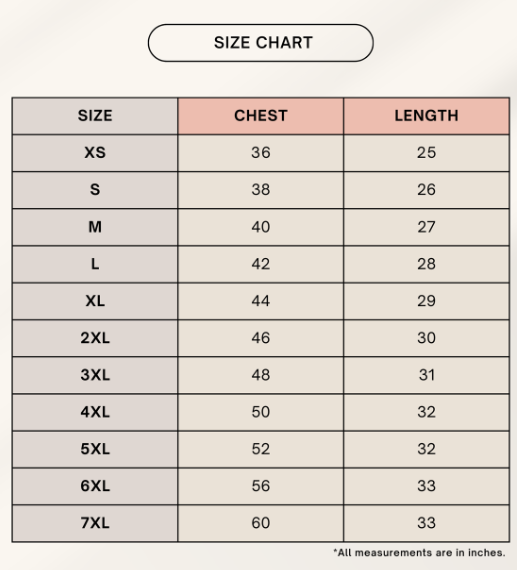The image size is (517, 570).
Task: Select the 7XL size cell
Action: point(95,523)
